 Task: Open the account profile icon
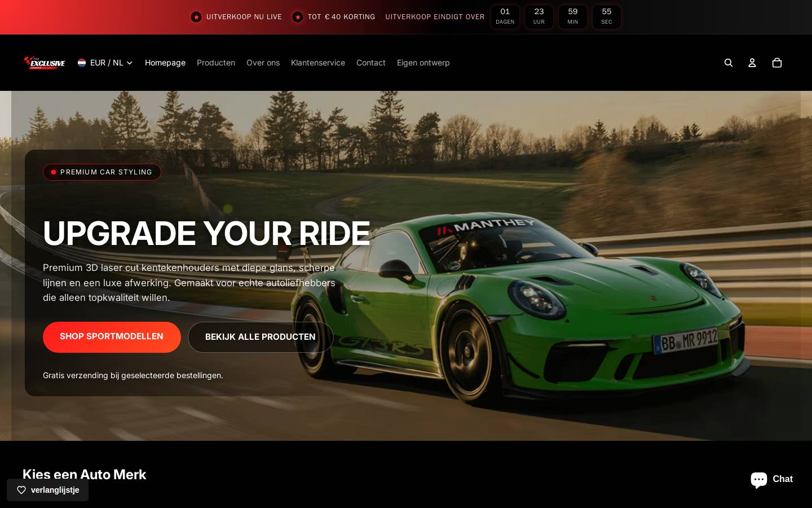(x=752, y=63)
